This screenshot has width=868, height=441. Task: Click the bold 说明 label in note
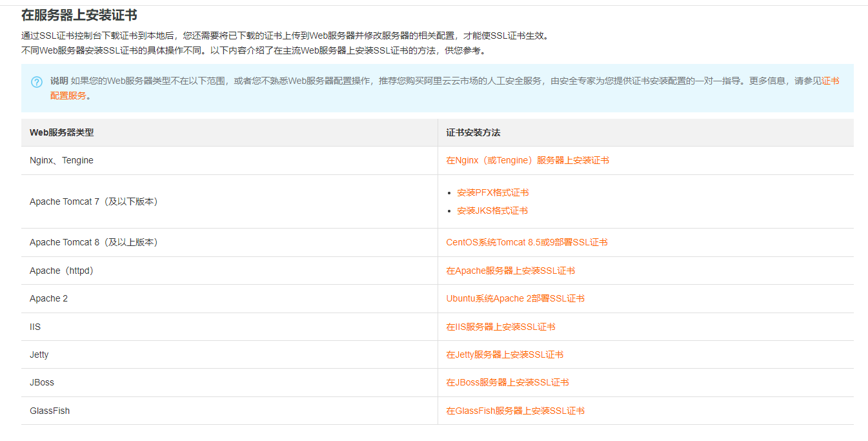pyautogui.click(x=59, y=81)
